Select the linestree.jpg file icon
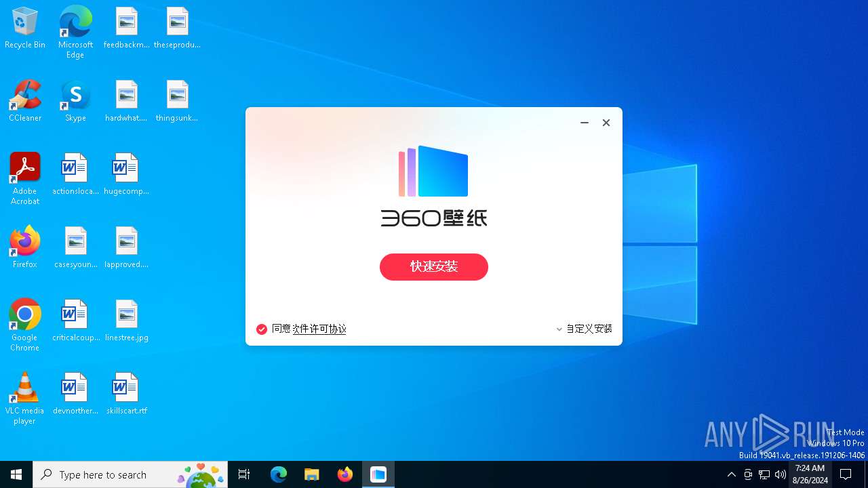 coord(126,321)
